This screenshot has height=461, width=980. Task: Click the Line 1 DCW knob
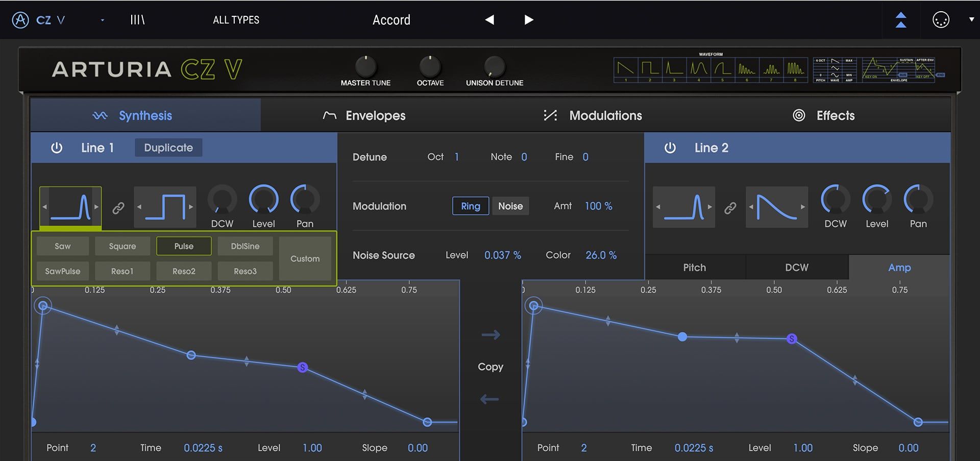[x=223, y=200]
